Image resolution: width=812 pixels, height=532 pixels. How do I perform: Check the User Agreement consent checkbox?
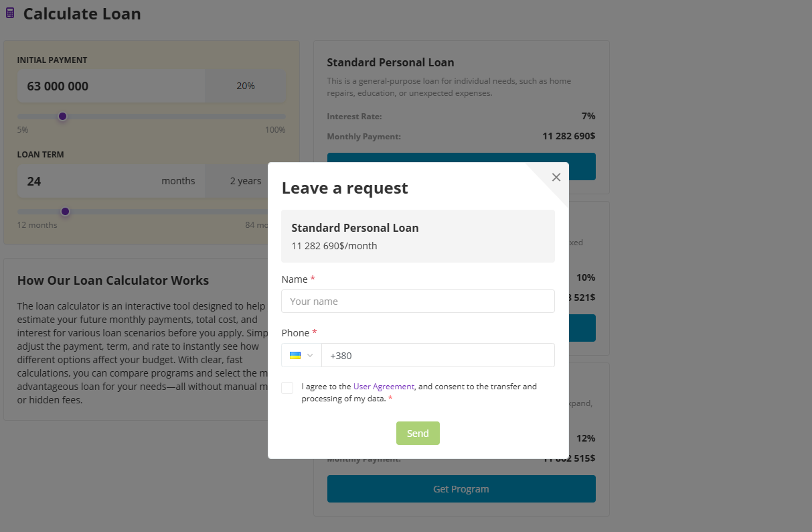pyautogui.click(x=287, y=388)
